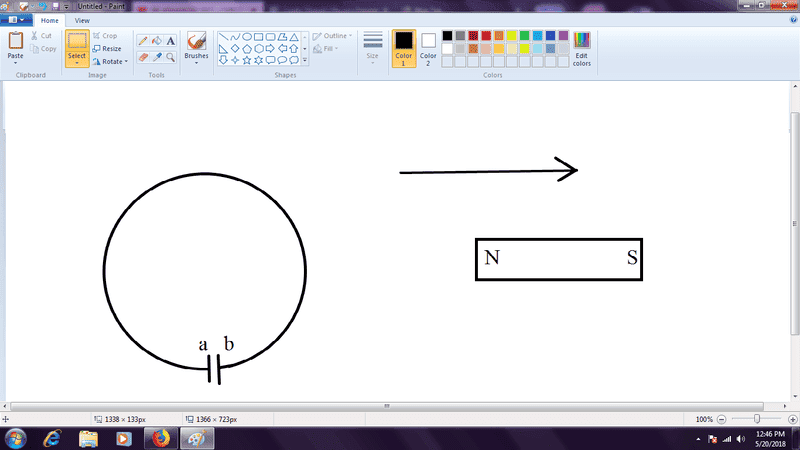Open the Edit colors dialog
This screenshot has height=450, width=800.
point(581,47)
